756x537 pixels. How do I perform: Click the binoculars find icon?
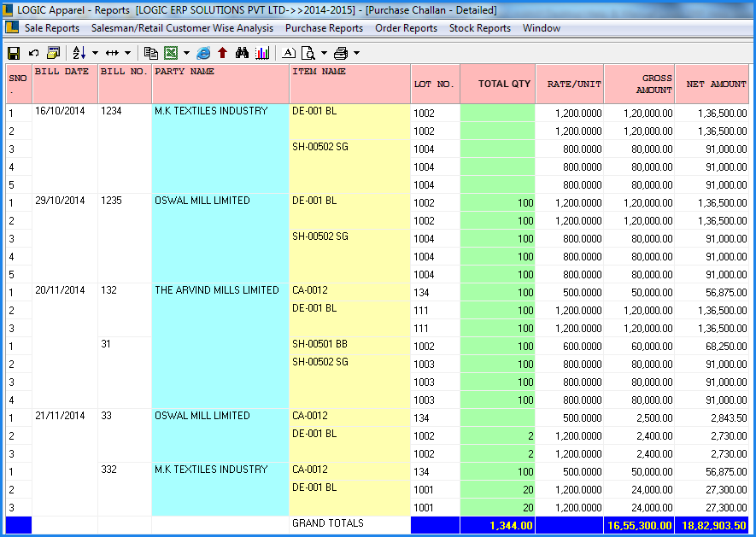(x=242, y=53)
